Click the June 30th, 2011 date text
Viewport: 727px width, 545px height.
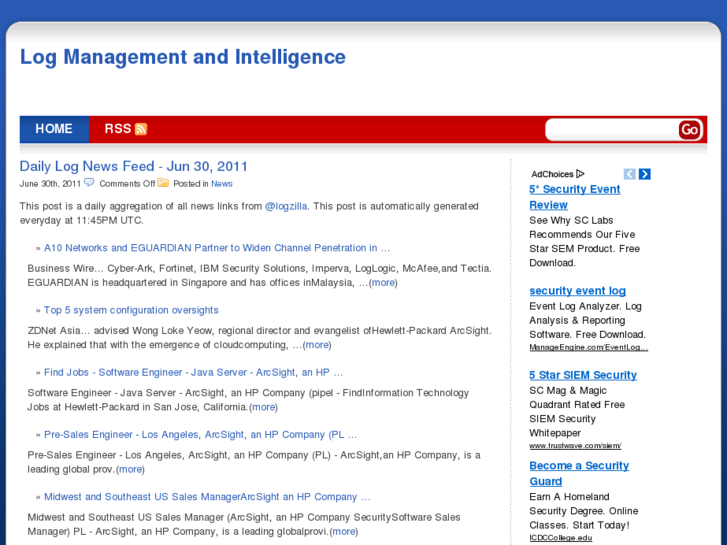pyautogui.click(x=50, y=184)
